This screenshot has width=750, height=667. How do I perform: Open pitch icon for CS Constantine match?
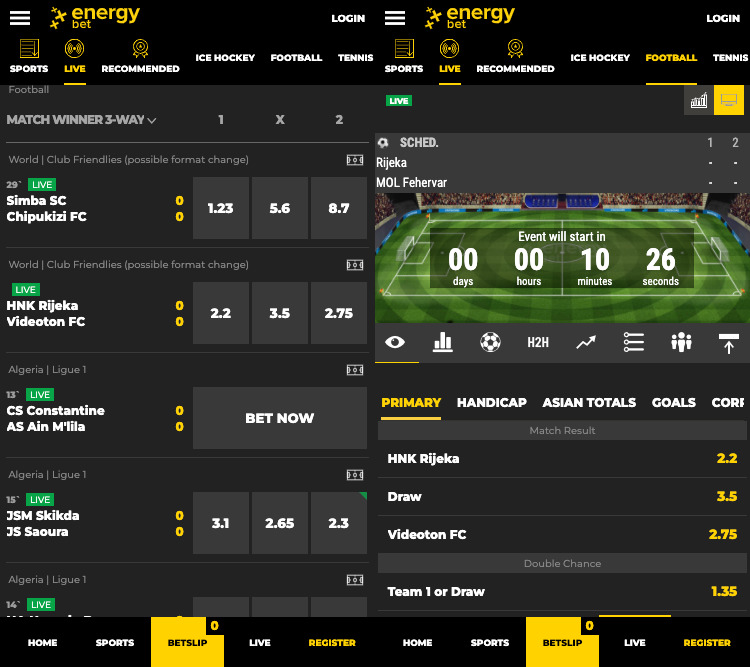tap(355, 369)
